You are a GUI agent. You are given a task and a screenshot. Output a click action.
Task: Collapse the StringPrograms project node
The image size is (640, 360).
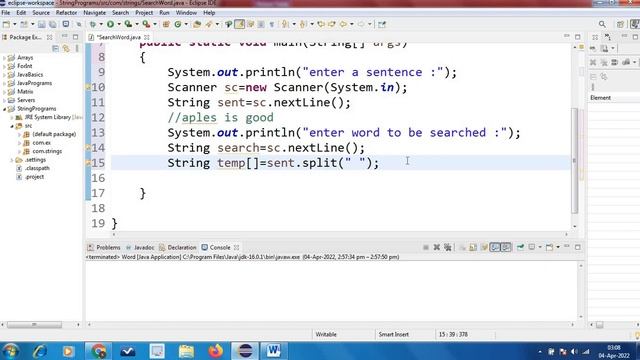click(4, 109)
